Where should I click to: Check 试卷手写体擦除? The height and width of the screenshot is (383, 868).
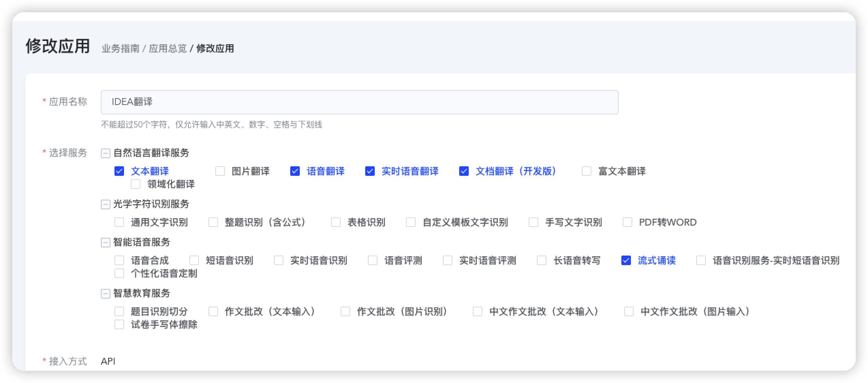pos(119,325)
